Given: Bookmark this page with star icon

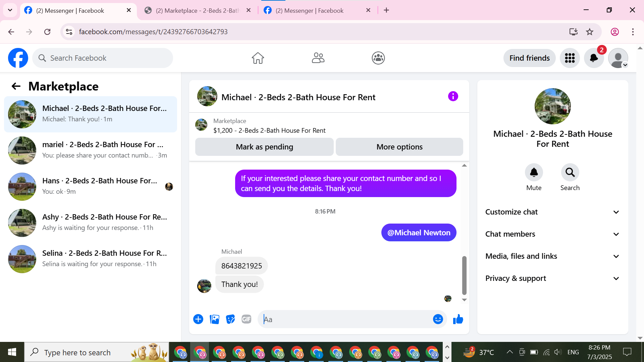Looking at the screenshot, I should click(590, 32).
